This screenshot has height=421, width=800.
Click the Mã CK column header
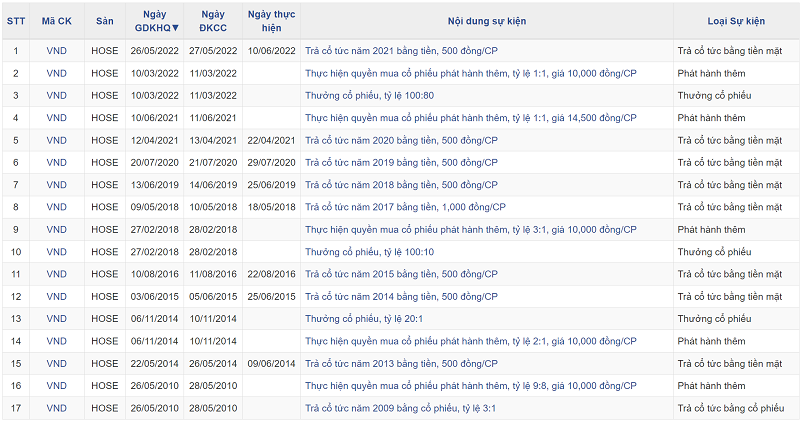56,20
